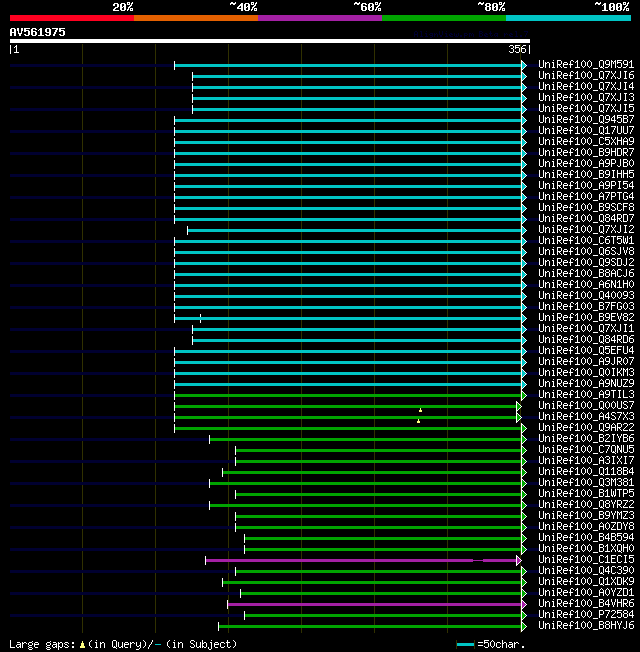This screenshot has height=652, width=640.
Task: Select the text UniRef100_B9SCF8
Action: click(586, 207)
